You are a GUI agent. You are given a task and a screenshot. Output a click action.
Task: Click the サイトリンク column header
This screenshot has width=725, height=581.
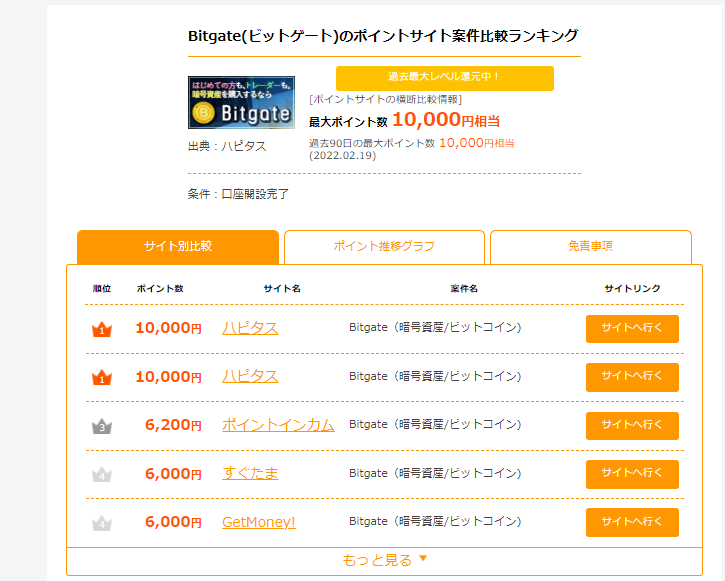(x=632, y=288)
